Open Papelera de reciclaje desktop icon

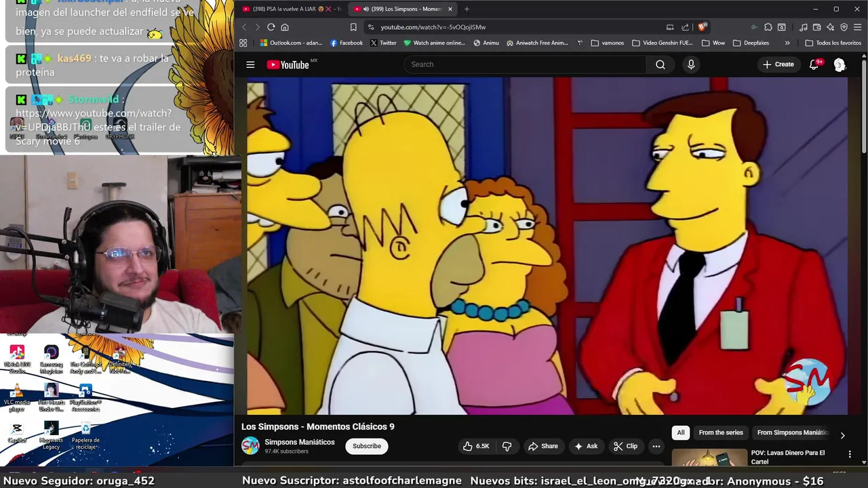click(85, 436)
